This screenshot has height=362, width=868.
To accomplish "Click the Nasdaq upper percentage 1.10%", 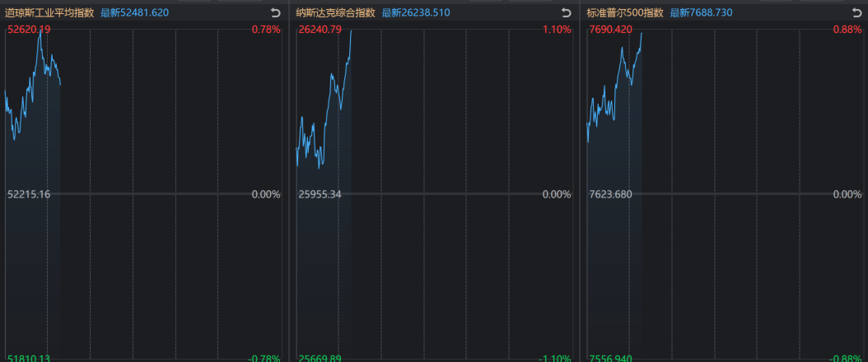I will pos(557,30).
